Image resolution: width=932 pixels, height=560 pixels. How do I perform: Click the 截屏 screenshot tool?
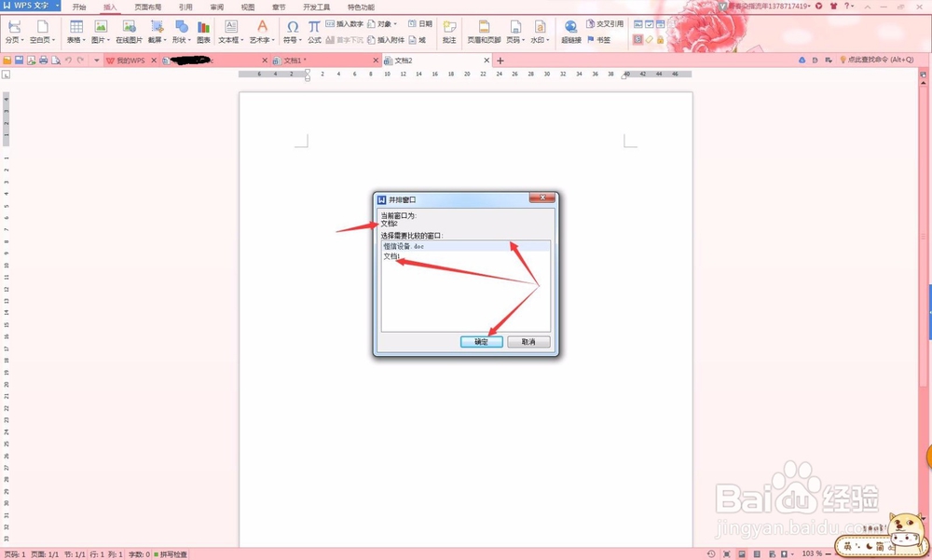point(157,32)
